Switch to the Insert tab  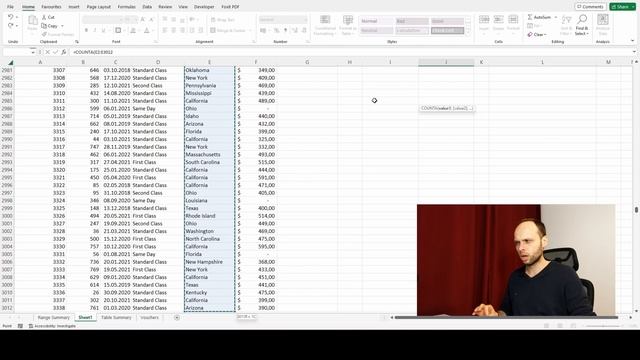(74, 7)
